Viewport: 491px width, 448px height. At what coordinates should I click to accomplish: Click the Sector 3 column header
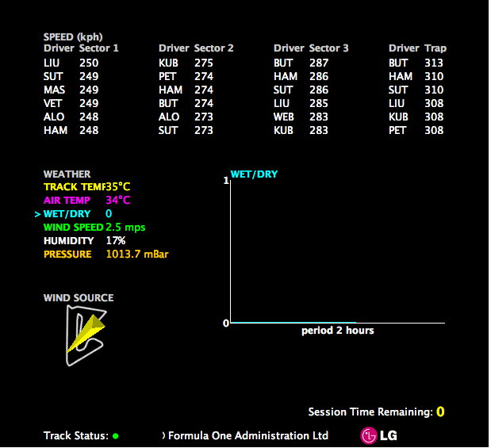point(329,48)
